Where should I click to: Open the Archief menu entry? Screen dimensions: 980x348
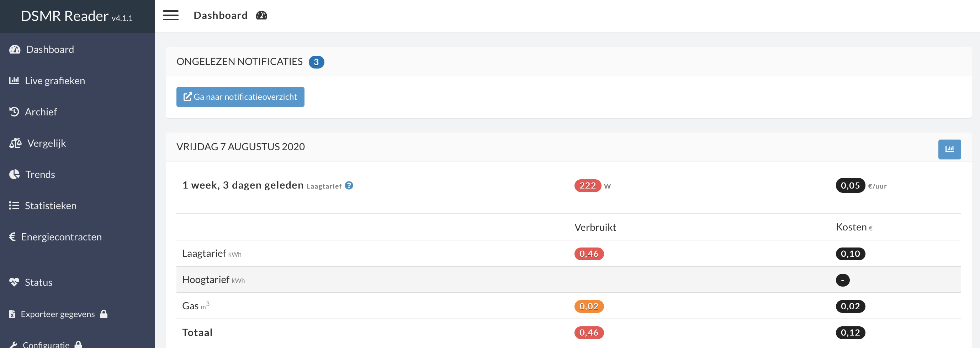coord(42,112)
